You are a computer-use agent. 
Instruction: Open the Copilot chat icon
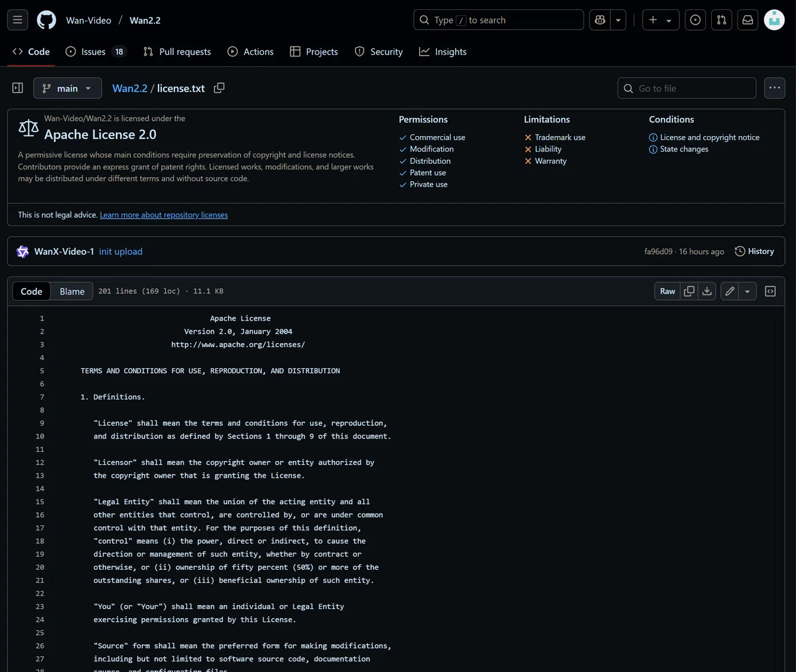[x=600, y=20]
